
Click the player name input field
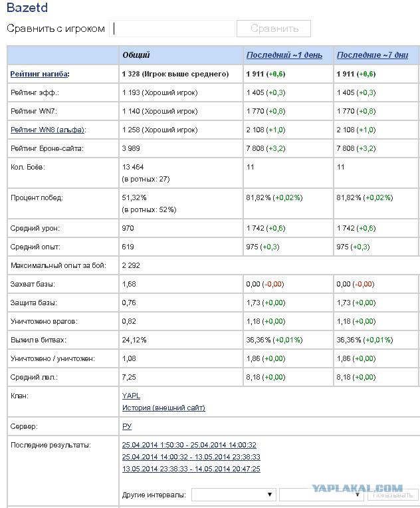(172, 29)
